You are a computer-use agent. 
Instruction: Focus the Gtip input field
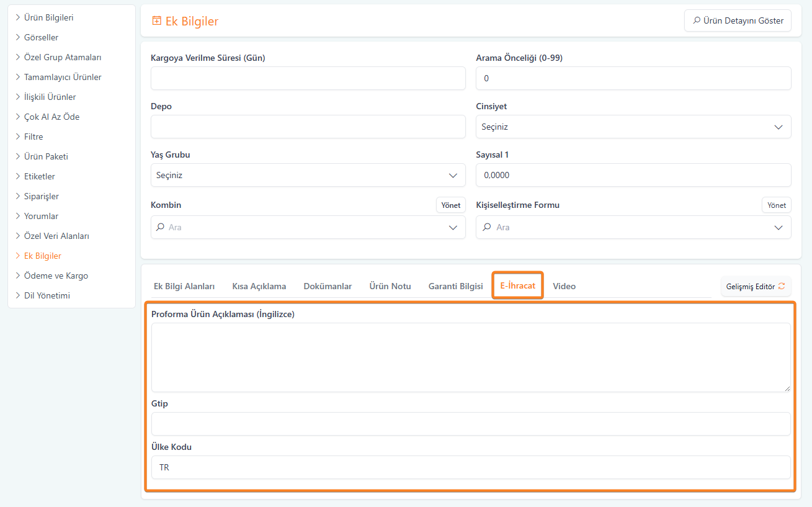pyautogui.click(x=470, y=424)
